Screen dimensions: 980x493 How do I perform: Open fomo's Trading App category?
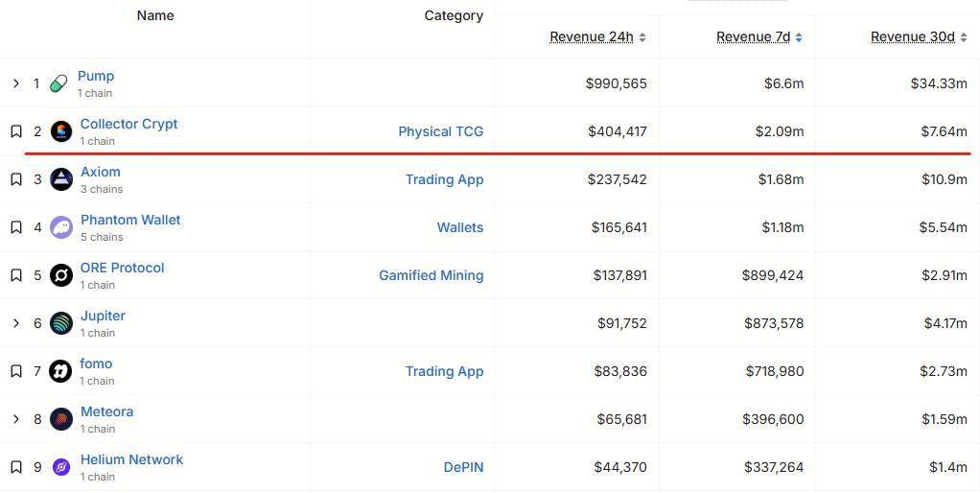coord(444,371)
